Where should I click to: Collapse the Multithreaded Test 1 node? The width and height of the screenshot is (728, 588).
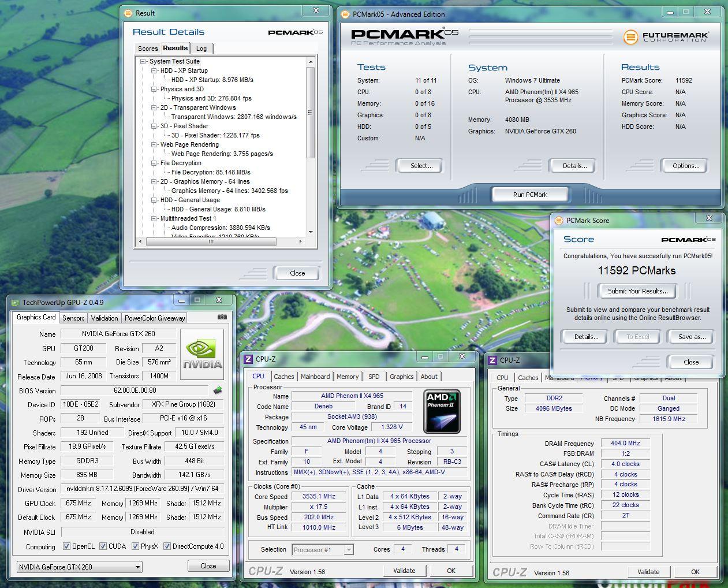coord(154,218)
